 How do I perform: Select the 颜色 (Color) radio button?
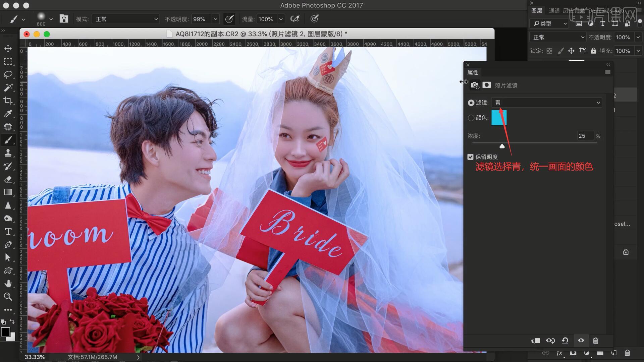point(471,118)
